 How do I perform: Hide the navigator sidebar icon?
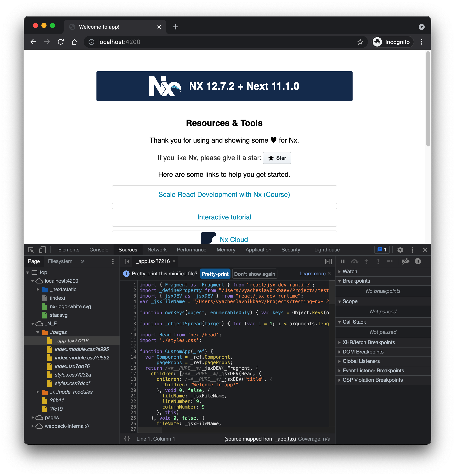tap(127, 261)
